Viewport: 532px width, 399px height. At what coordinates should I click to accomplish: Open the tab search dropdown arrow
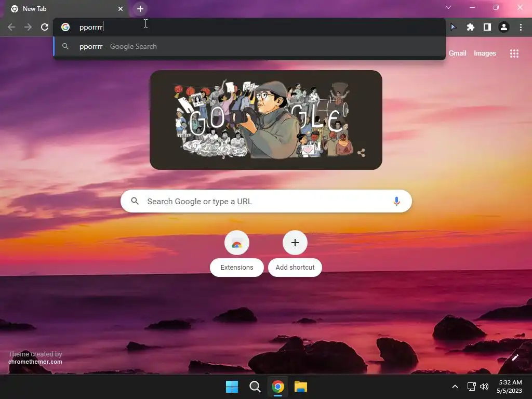click(x=448, y=7)
